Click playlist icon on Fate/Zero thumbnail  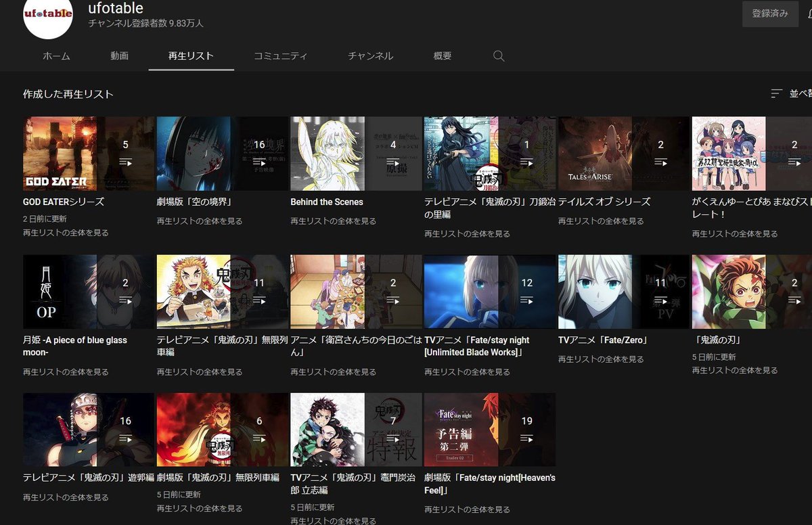[660, 300]
